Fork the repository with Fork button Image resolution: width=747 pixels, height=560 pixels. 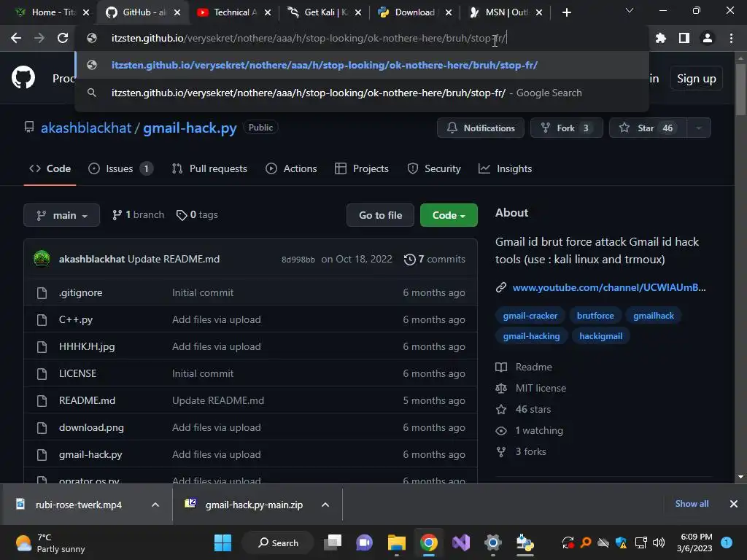[566, 128]
